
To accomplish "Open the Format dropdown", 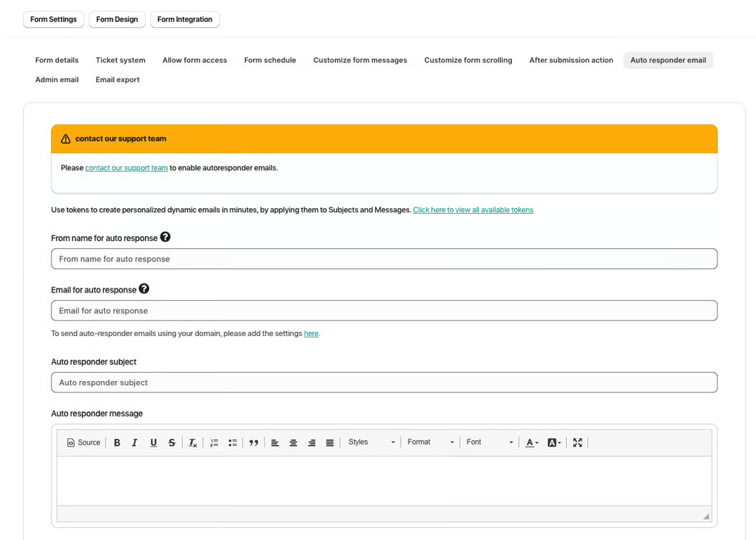I will tap(430, 442).
